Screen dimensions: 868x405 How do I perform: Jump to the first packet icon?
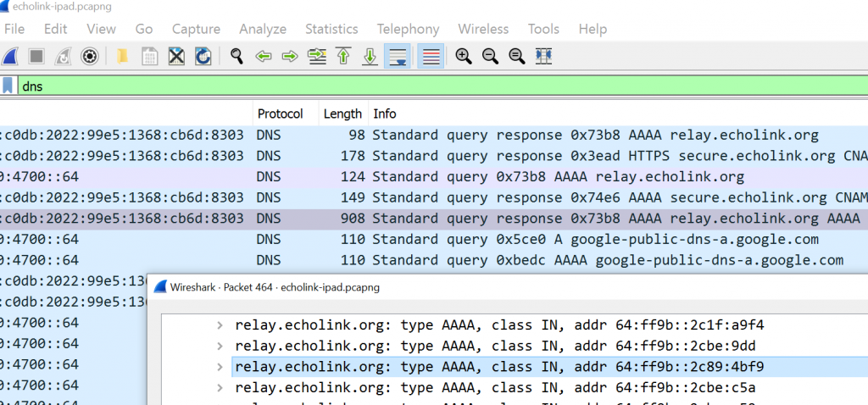pos(344,57)
